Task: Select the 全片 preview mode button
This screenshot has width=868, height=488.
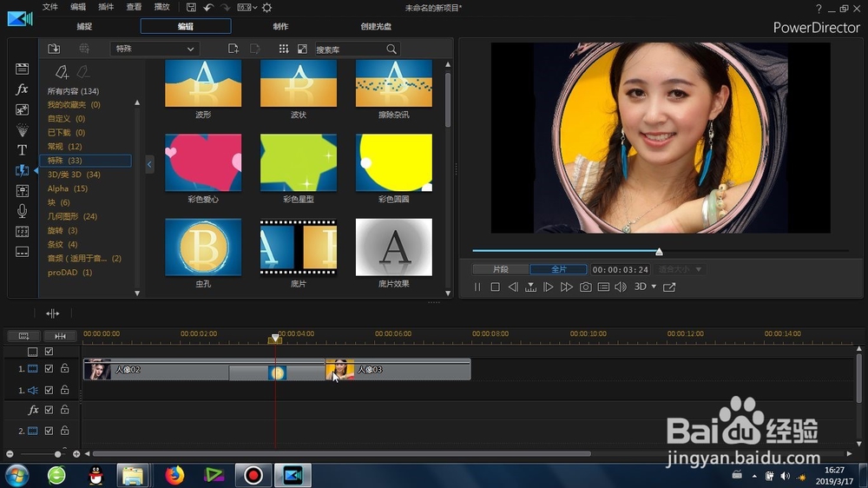Action: tap(558, 269)
